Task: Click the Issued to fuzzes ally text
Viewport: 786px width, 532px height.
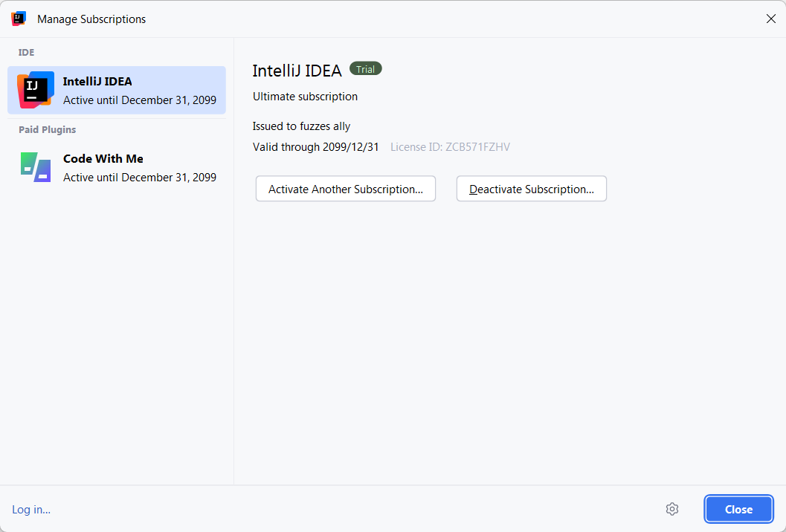Action: coord(301,126)
